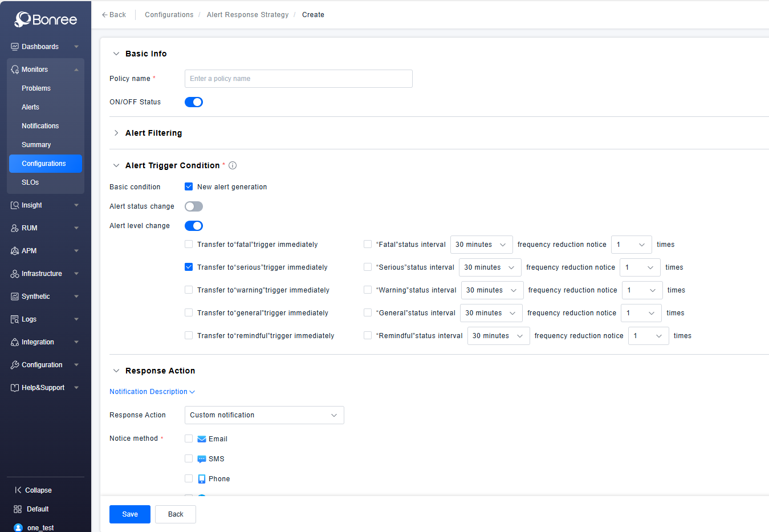Tick the Email notice method checkbox
This screenshot has width=769, height=532.
pyautogui.click(x=189, y=439)
